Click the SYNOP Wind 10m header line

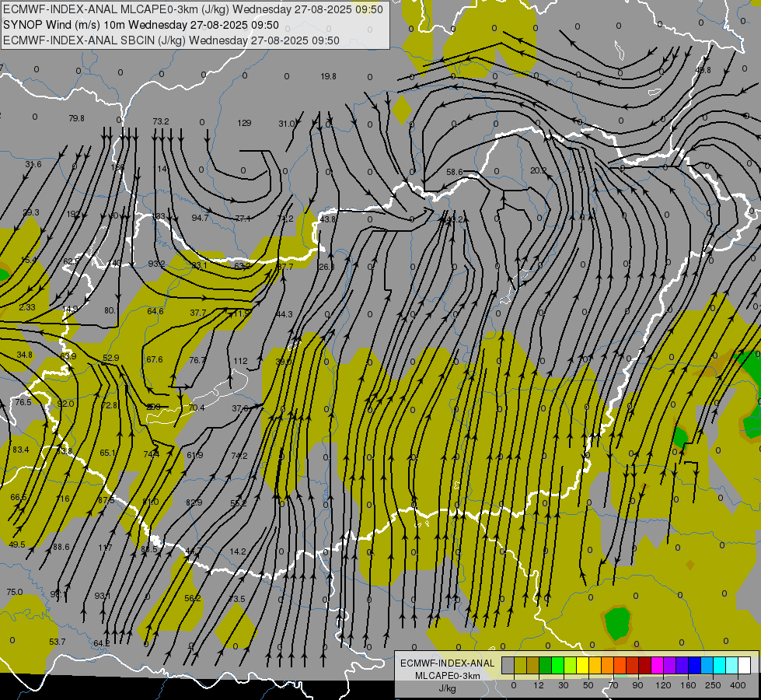coord(141,25)
